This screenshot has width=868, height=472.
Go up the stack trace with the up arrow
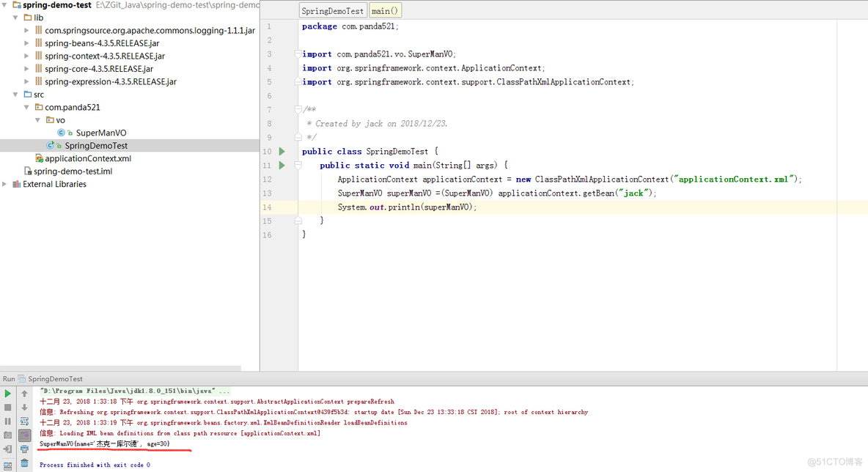pos(24,394)
